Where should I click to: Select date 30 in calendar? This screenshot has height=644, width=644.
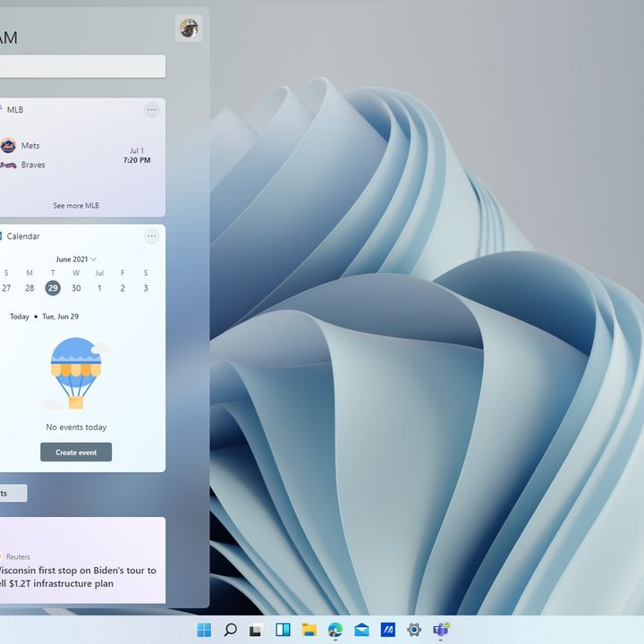76,288
